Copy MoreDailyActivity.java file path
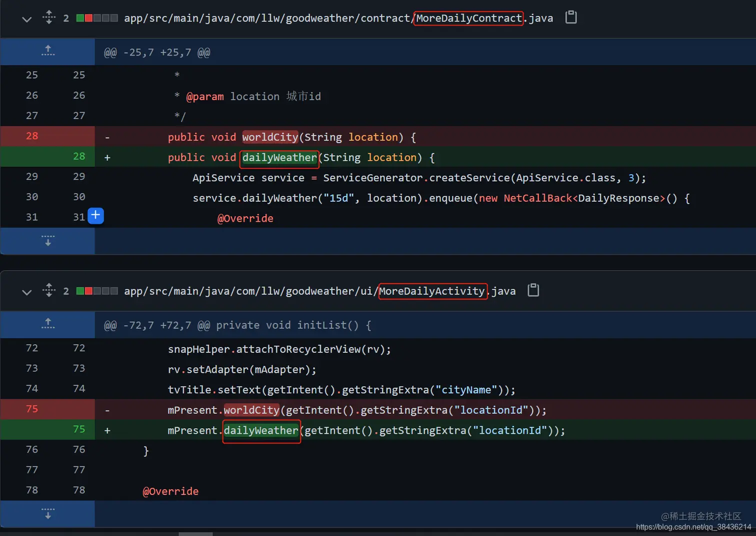 pyautogui.click(x=533, y=290)
